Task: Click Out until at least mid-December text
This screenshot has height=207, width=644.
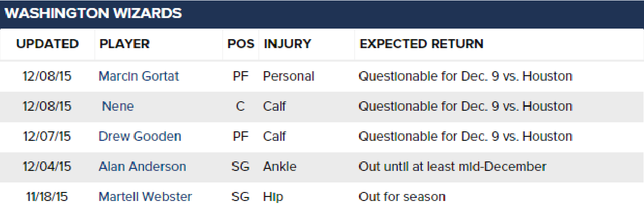Action: 452,166
